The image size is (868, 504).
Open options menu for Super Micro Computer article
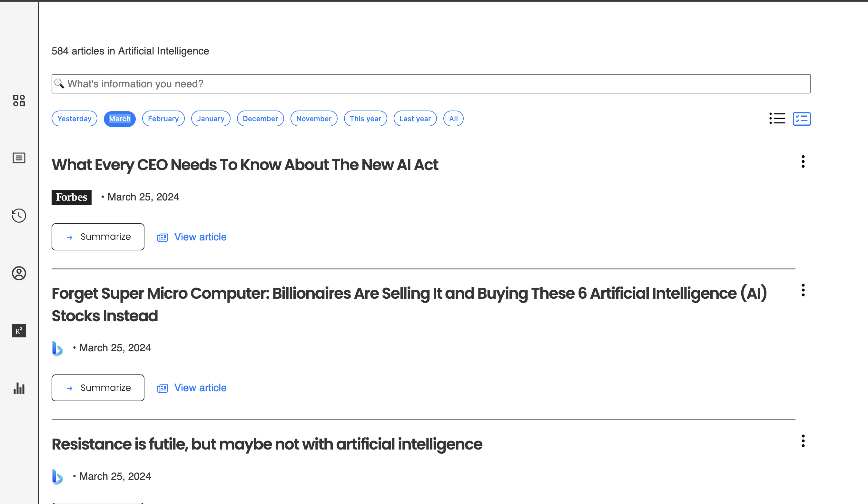click(x=803, y=290)
